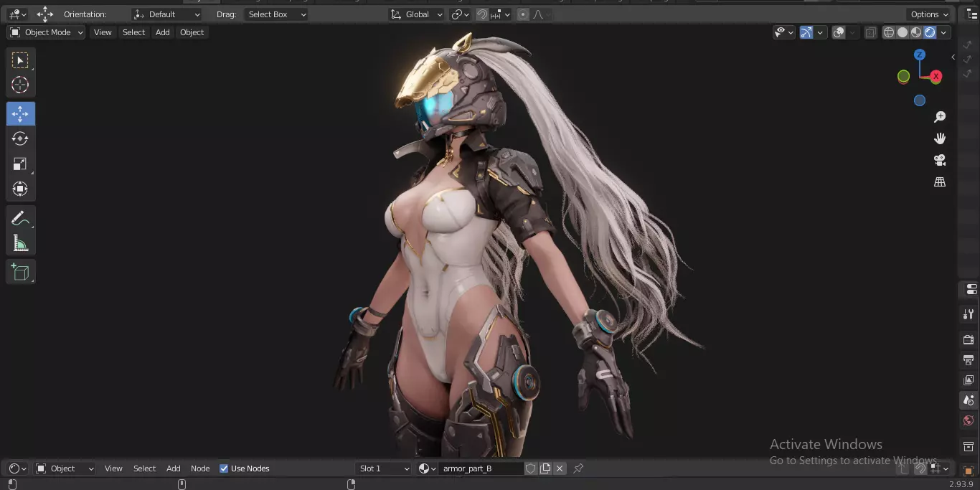This screenshot has height=490, width=980.
Task: Choose the Rotate tool
Action: (20, 138)
